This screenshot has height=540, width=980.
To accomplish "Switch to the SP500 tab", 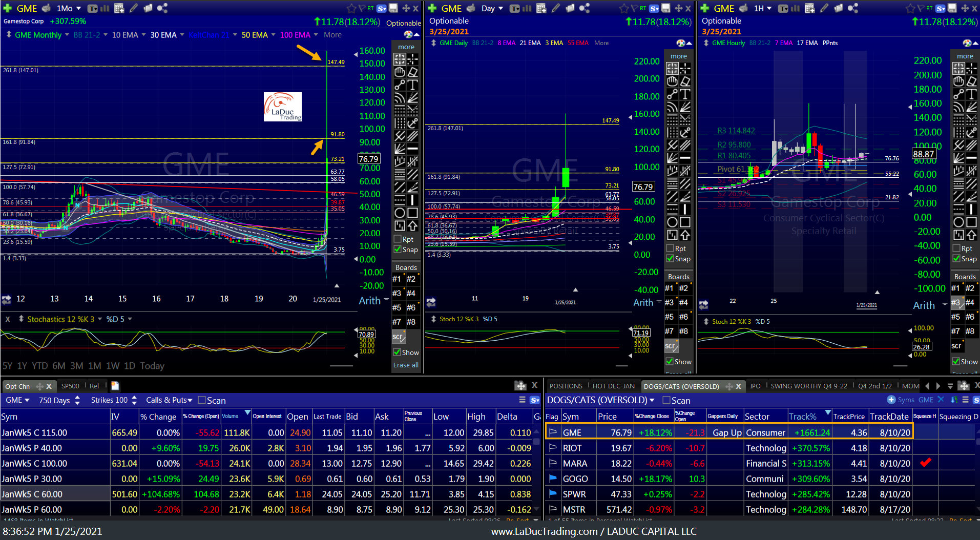I will click(x=70, y=386).
